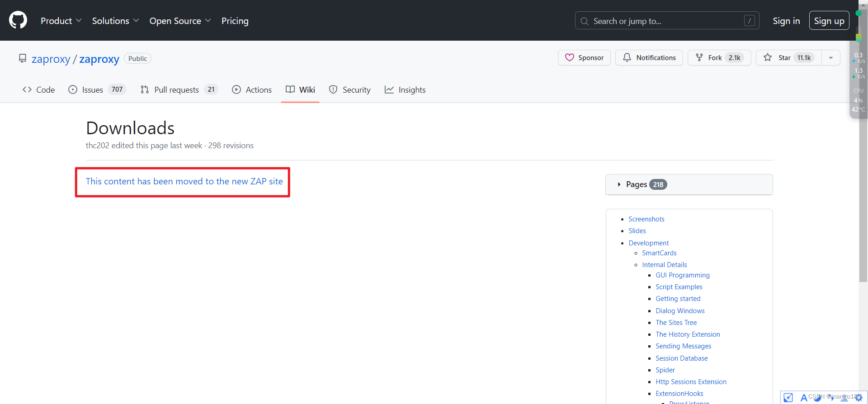Click the slash shortcut key icon

pos(749,21)
